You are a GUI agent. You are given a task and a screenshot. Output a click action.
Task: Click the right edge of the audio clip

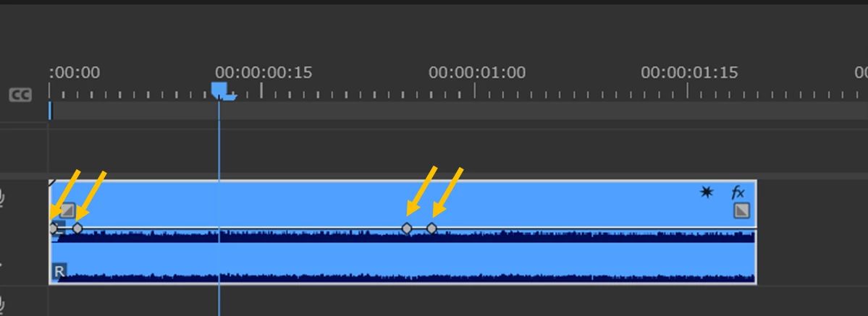756,232
